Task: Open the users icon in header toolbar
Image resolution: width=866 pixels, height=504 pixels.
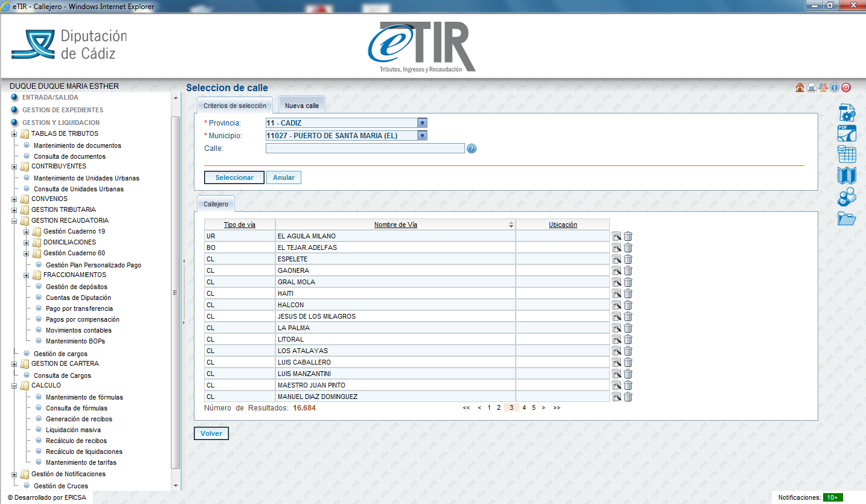Action: pos(823,88)
